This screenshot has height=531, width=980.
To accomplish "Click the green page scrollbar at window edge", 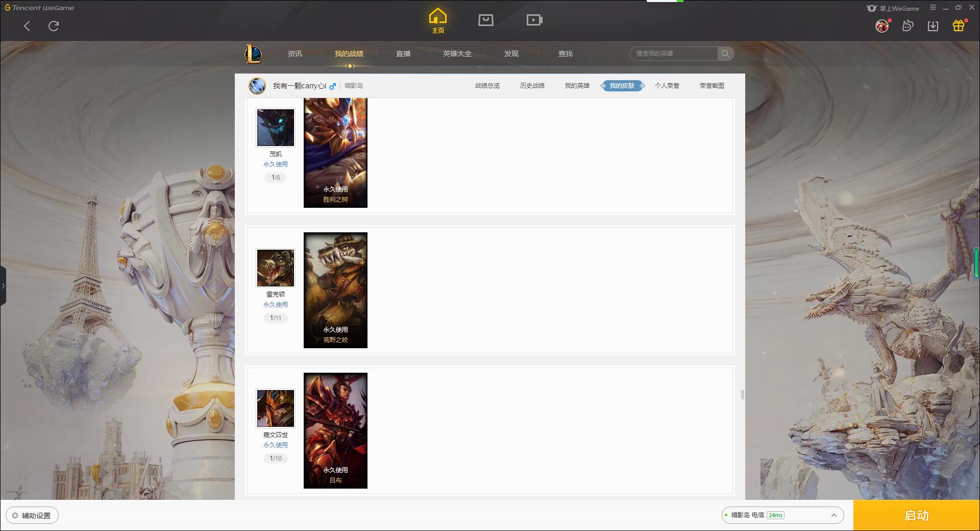I will click(x=976, y=262).
